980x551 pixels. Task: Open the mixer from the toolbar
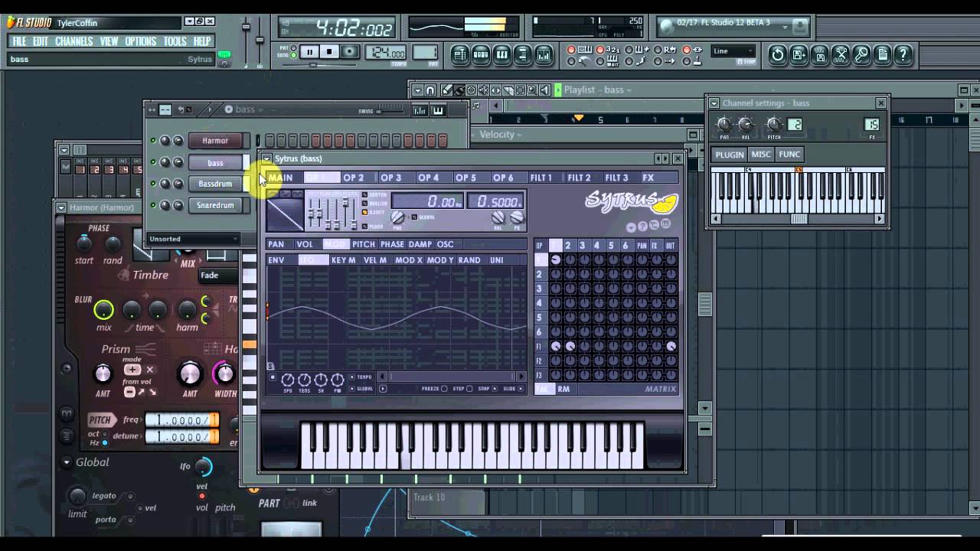pyautogui.click(x=543, y=54)
